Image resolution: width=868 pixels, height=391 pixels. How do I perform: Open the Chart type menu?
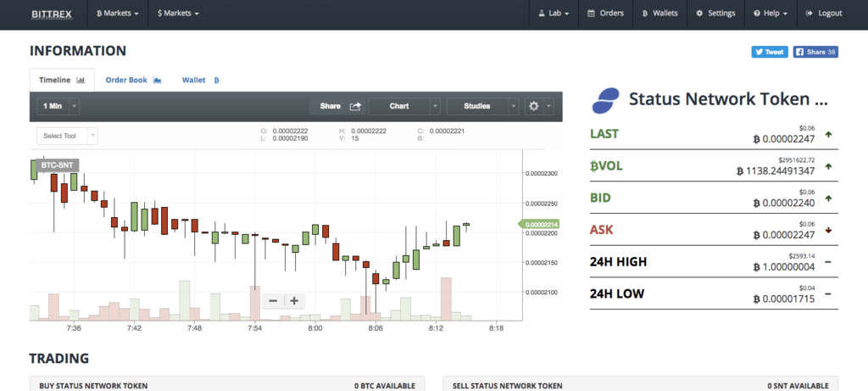[399, 106]
